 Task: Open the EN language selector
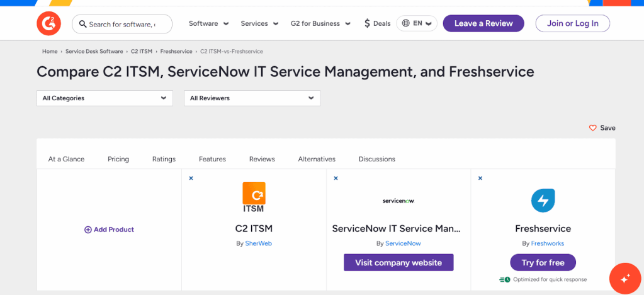pos(417,23)
